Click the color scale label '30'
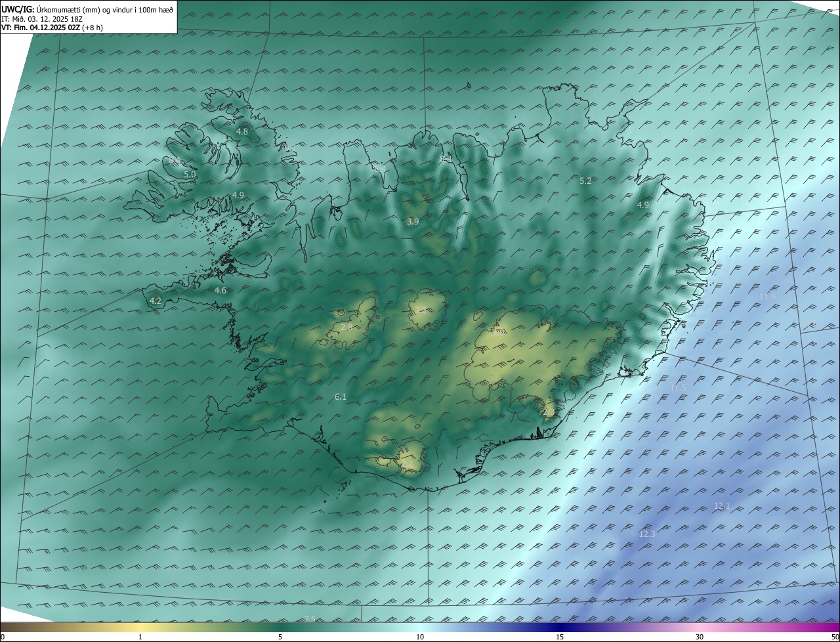 click(x=700, y=637)
